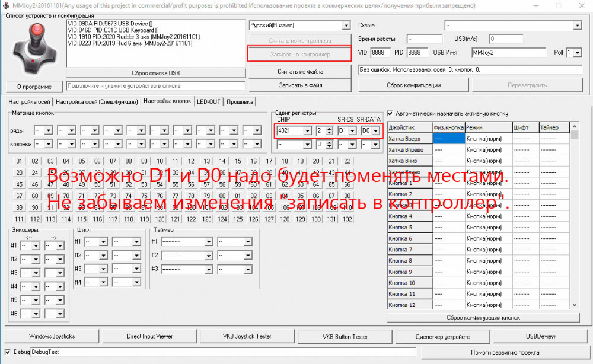Select device VID:0223 PID:2019 Rud 6 axis
Viewport: 593px width, 364px height.
pos(130,43)
